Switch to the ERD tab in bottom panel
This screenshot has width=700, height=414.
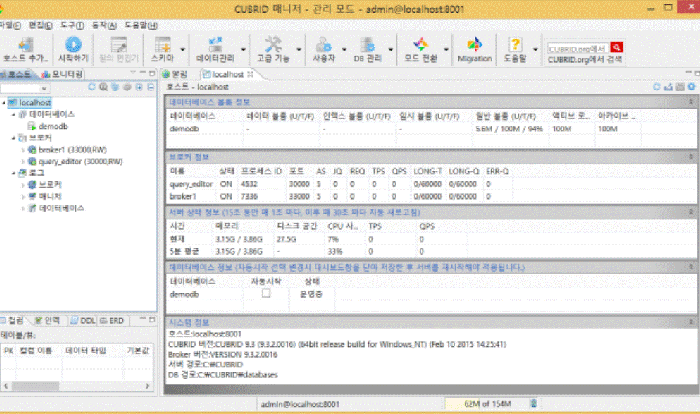click(x=112, y=321)
